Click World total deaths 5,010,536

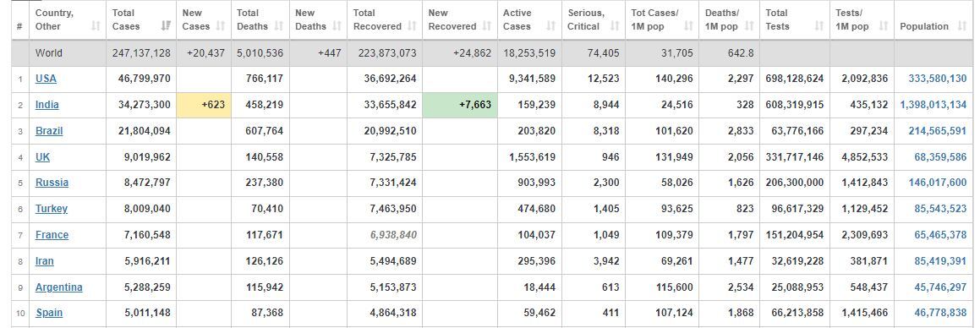point(260,53)
